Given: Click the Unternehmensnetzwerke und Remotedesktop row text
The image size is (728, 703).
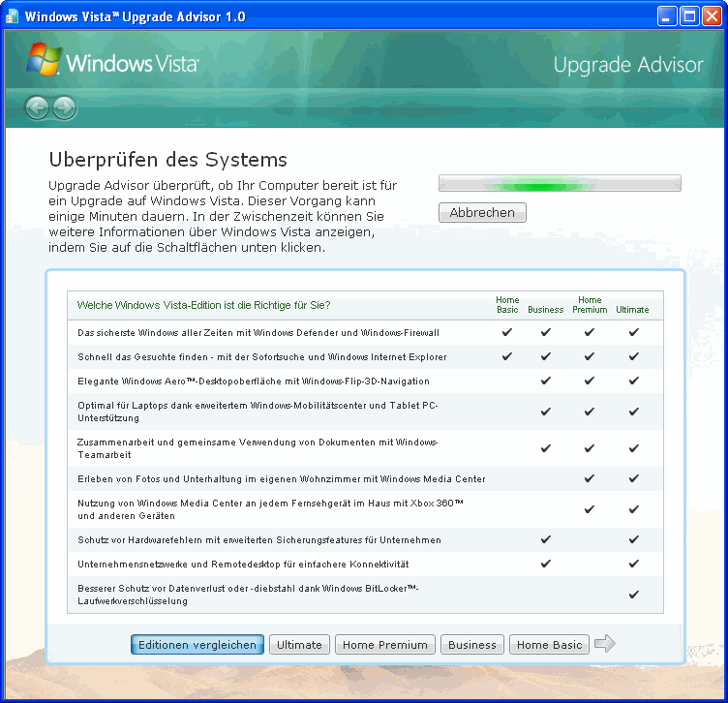Looking at the screenshot, I should [x=243, y=564].
